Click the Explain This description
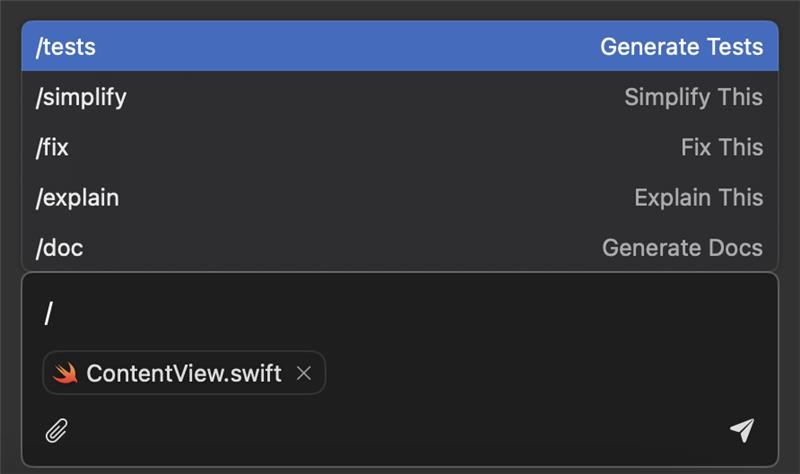 [x=698, y=197]
